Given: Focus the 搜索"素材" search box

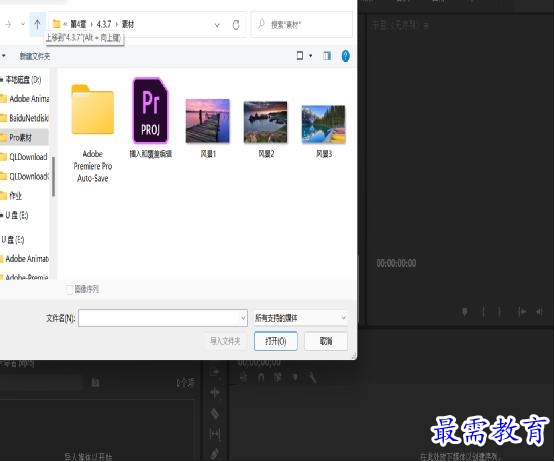Looking at the screenshot, I should 302,24.
